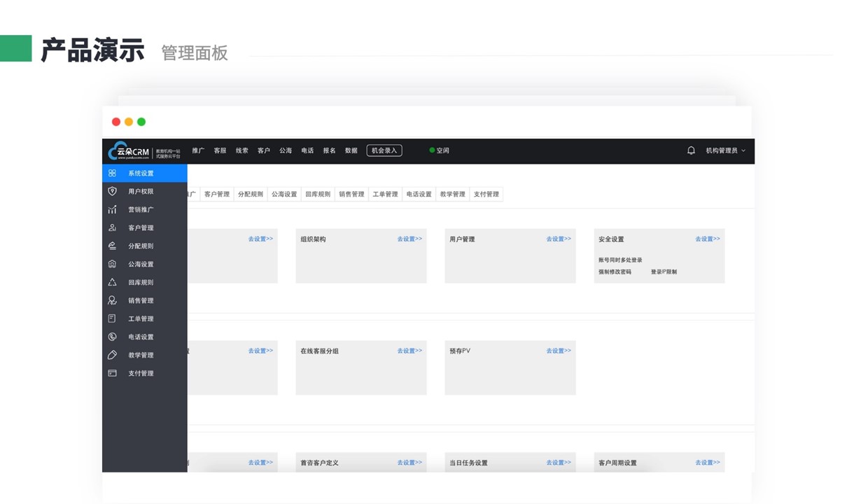
Task: Select the Marketing Promotion chart icon
Action: coord(112,209)
